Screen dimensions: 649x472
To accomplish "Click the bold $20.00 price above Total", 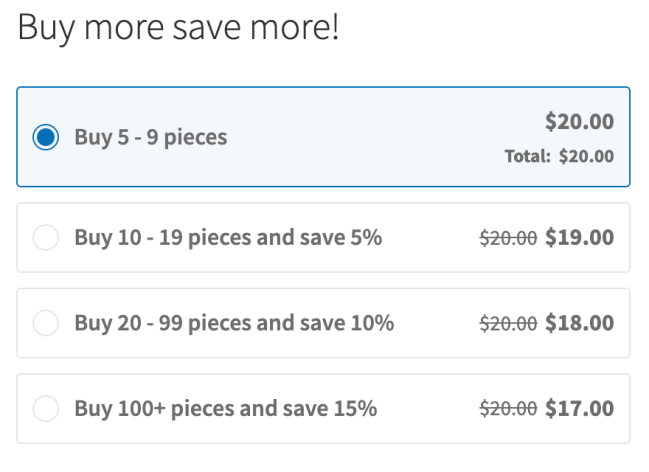I will pos(579,122).
